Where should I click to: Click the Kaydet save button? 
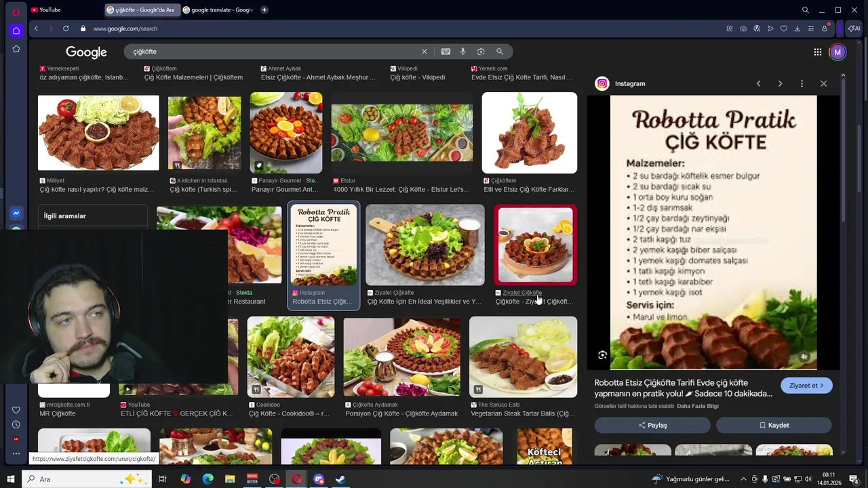774,425
